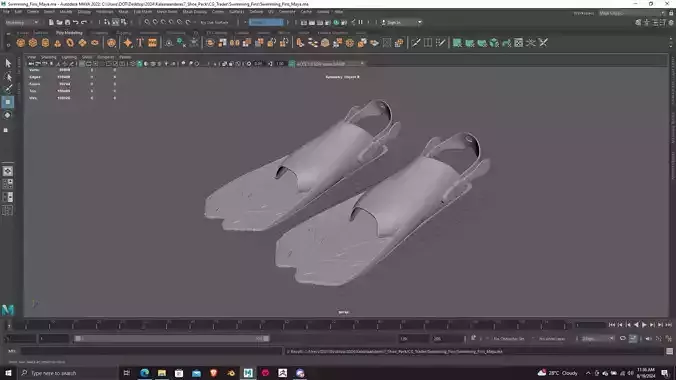This screenshot has width=676, height=380.
Task: Toggle loop playback mode icon
Action: [x=623, y=339]
